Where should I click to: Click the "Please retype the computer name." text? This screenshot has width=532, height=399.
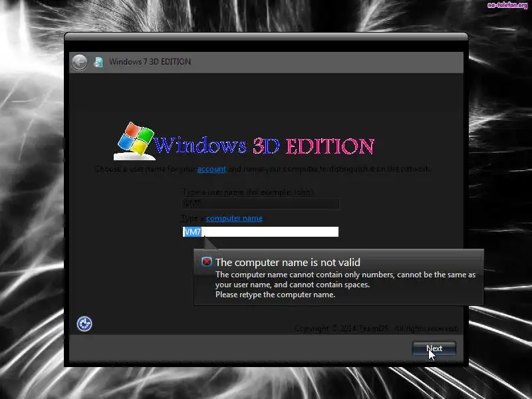click(275, 295)
